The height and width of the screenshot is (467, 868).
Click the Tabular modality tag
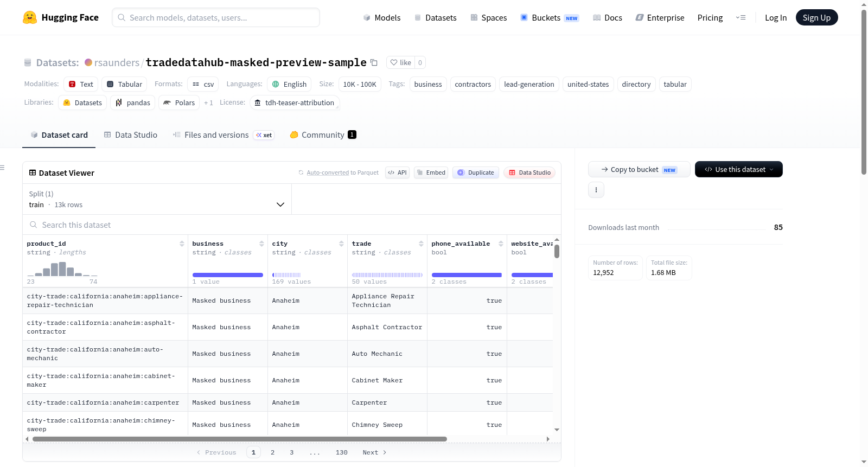(x=124, y=84)
